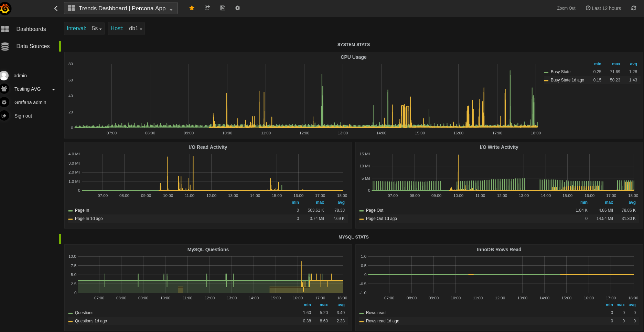Click the Grafana logo icon
This screenshot has width=644, height=332.
pyautogui.click(x=5, y=8)
